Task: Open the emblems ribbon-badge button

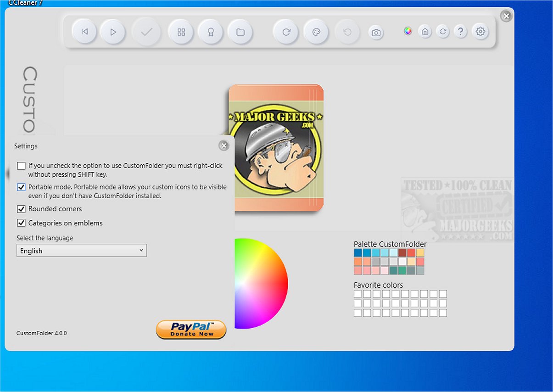Action: pos(211,32)
